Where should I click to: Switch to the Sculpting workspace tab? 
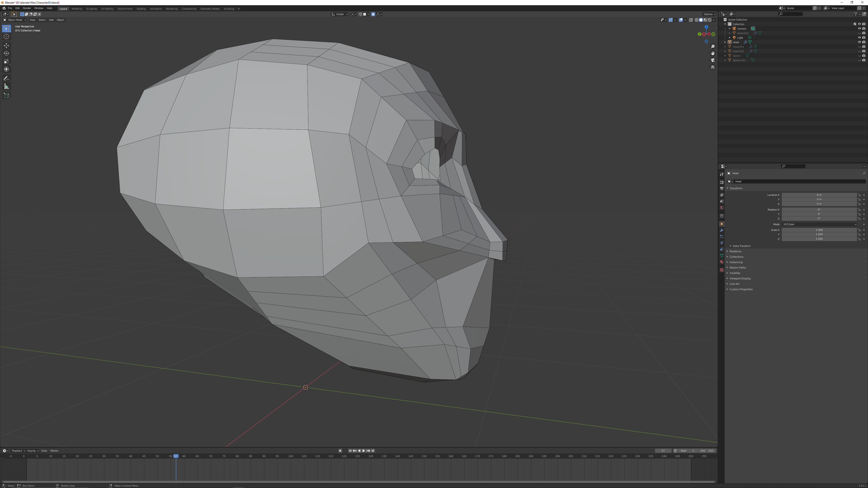point(91,9)
